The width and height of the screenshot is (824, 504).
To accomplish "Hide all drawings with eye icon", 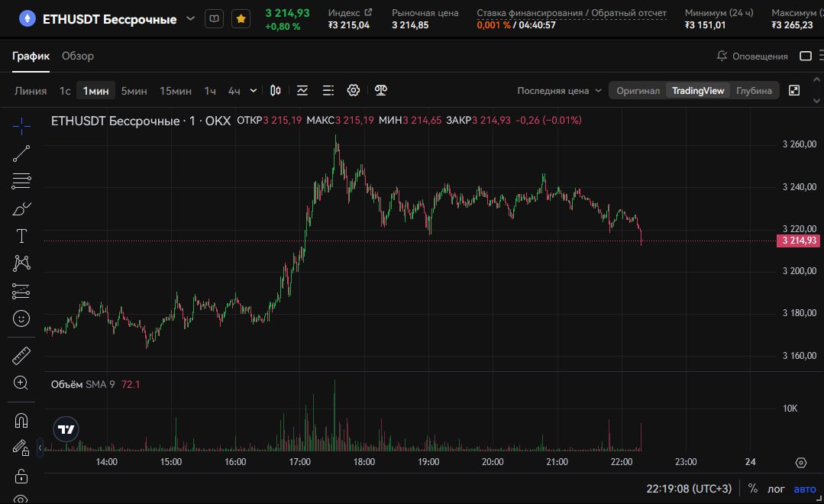I will (21, 499).
